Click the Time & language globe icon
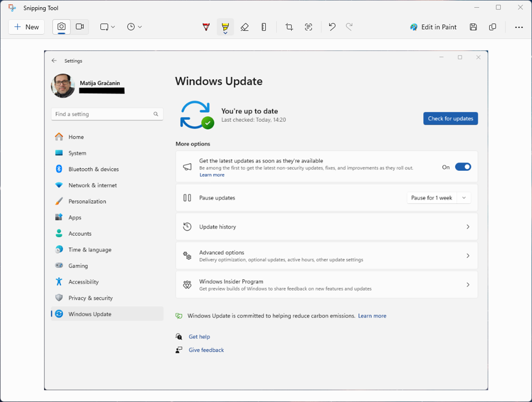Screen dimensions: 532x402 click(59, 249)
